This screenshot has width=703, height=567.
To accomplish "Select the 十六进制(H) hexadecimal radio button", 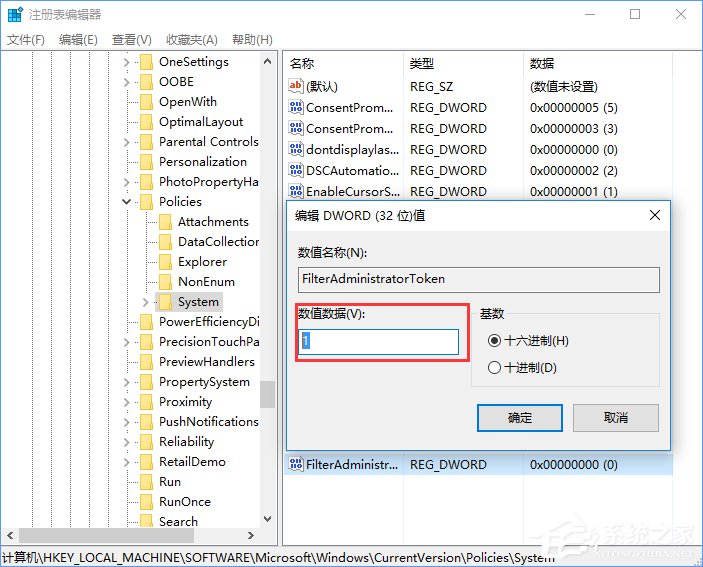I will (494, 341).
